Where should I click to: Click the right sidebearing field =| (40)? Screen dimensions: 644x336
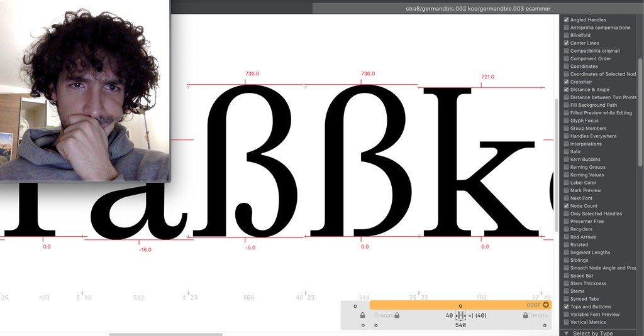pos(477,315)
